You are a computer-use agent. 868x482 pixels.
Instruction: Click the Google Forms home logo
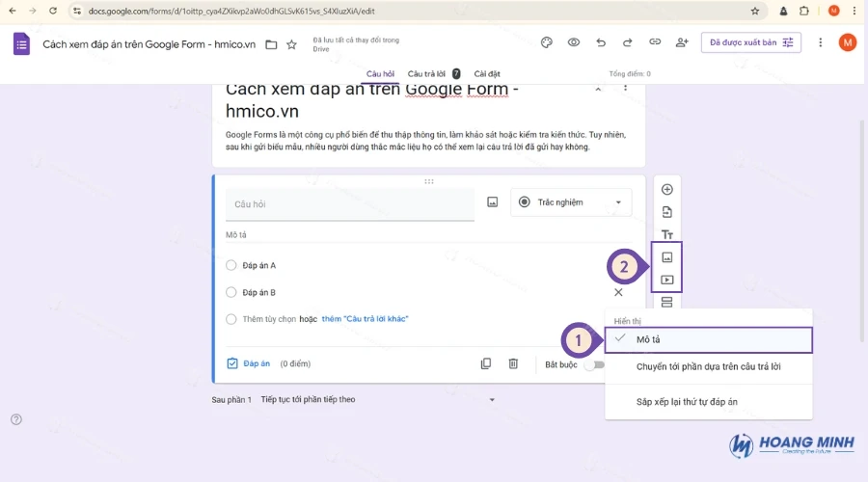21,44
